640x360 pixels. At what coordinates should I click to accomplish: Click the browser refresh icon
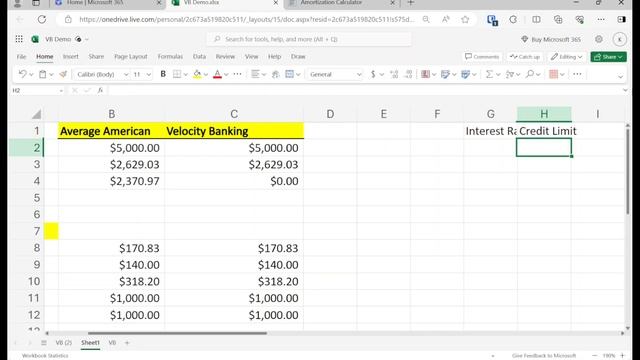point(42,19)
